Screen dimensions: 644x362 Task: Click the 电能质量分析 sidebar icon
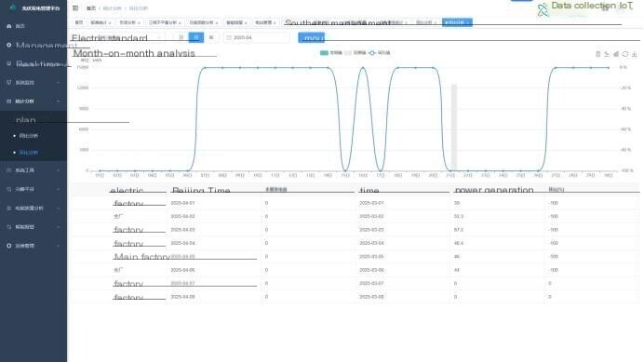click(9, 208)
